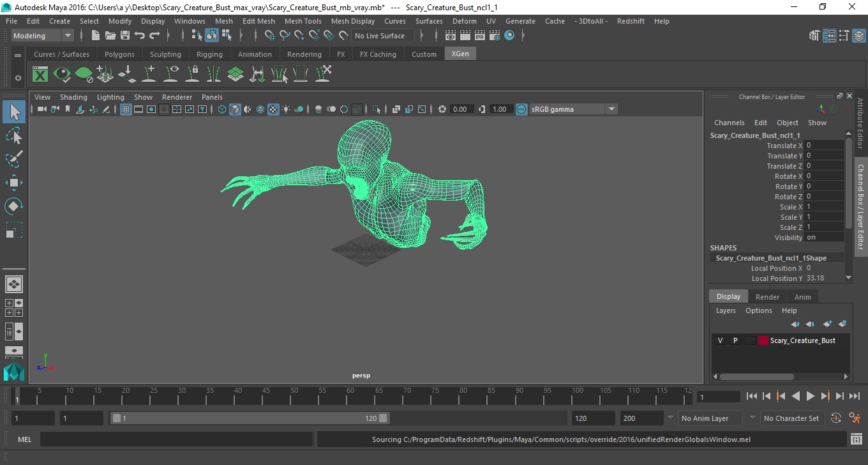
Task: Play the animation forwards
Action: tap(810, 396)
